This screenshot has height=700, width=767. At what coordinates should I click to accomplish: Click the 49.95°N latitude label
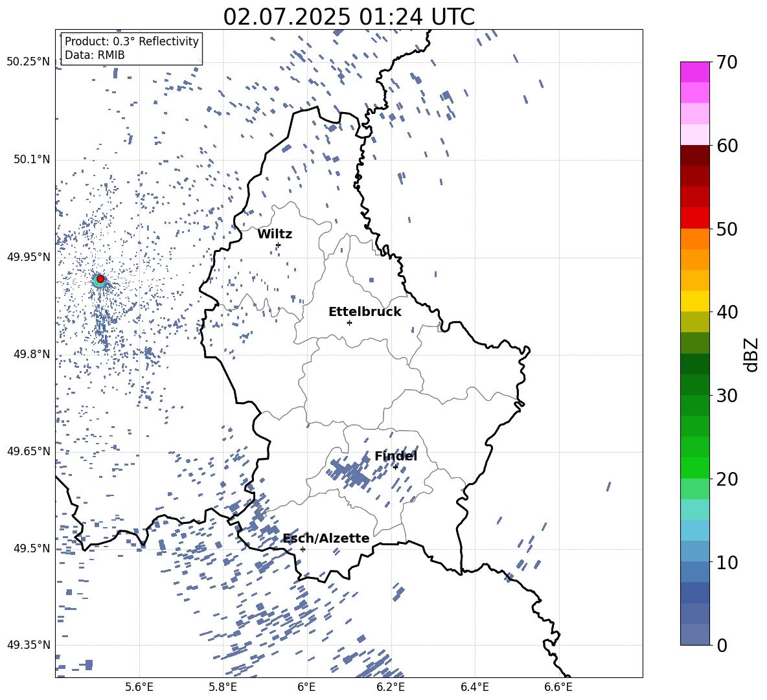[29, 256]
